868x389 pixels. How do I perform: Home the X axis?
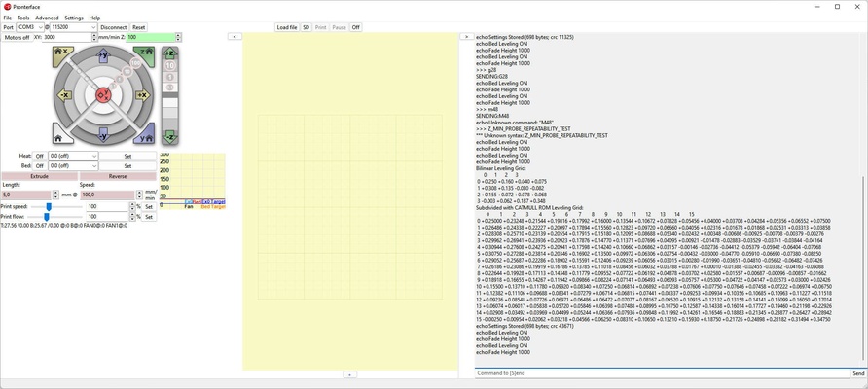(x=62, y=54)
